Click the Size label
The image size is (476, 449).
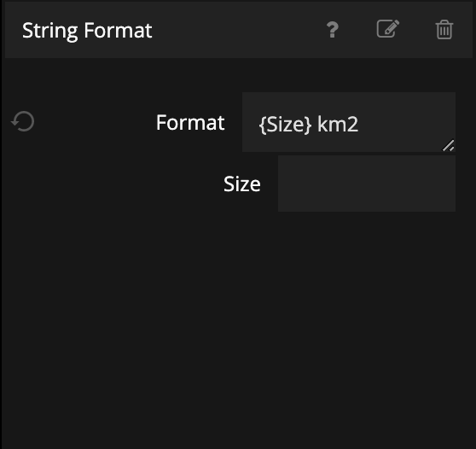pos(242,184)
